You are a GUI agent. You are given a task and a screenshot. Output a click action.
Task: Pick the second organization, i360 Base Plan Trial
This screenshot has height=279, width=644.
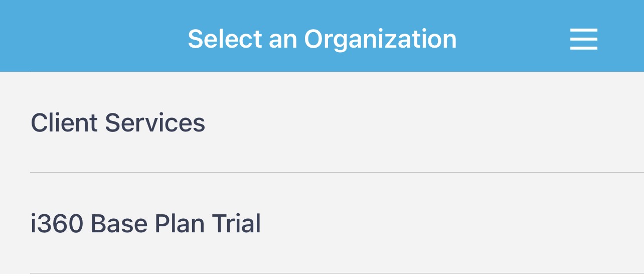click(146, 224)
